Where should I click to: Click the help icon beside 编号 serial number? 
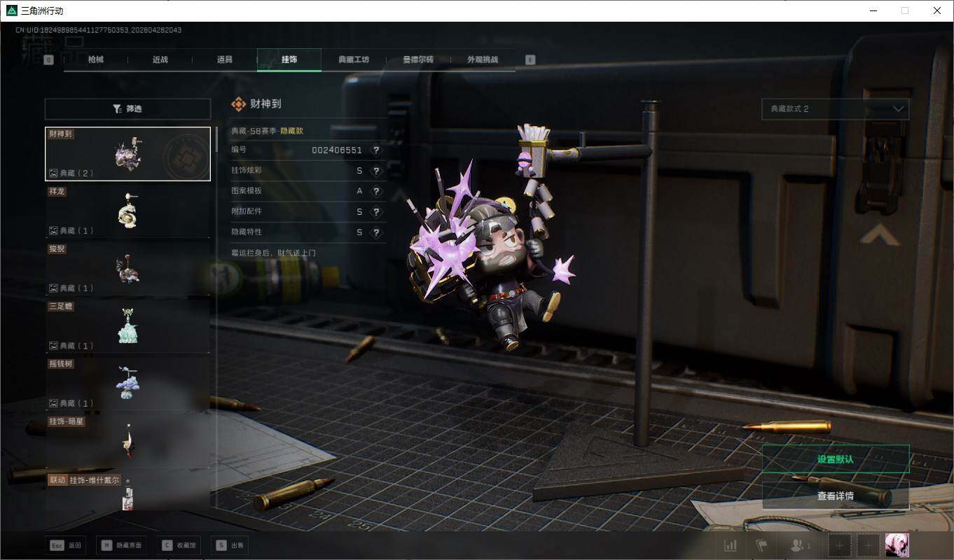coord(377,150)
